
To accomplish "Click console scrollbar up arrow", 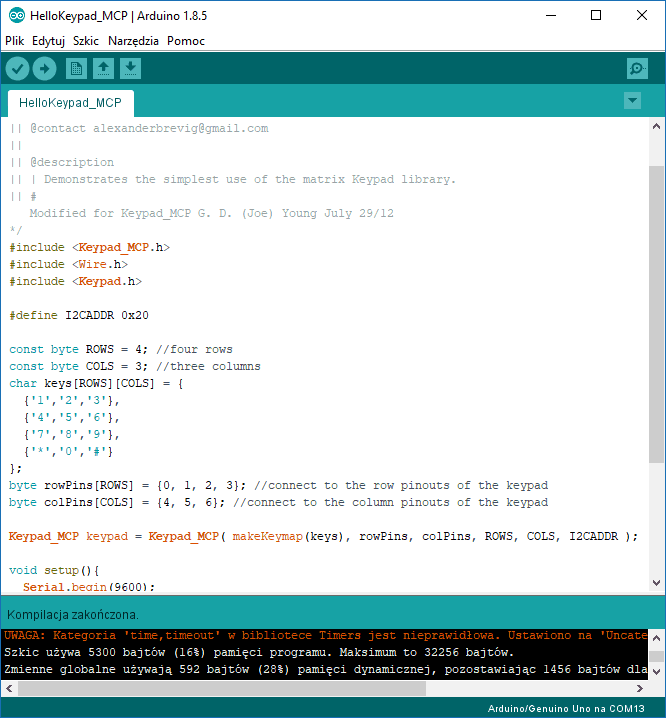I will tap(656, 638).
